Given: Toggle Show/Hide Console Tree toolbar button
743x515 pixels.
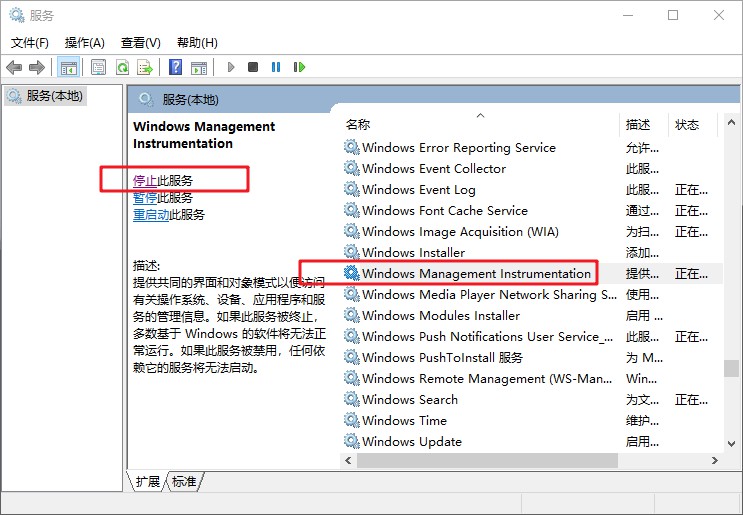Looking at the screenshot, I should click(x=69, y=67).
